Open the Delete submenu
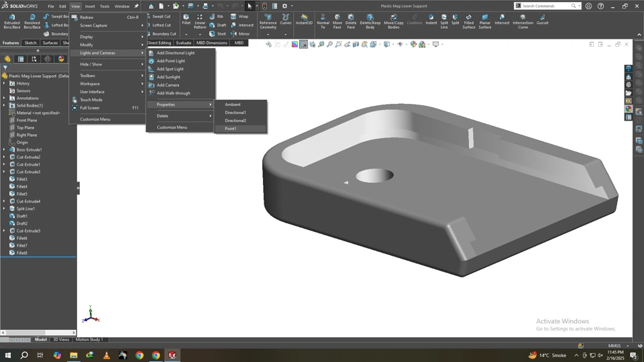644x362 pixels. pos(163,116)
